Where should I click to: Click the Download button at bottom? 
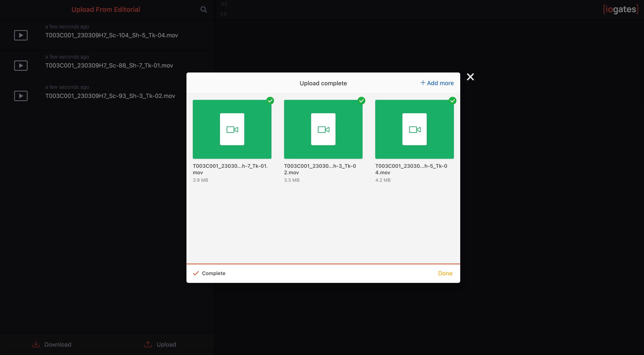click(52, 344)
